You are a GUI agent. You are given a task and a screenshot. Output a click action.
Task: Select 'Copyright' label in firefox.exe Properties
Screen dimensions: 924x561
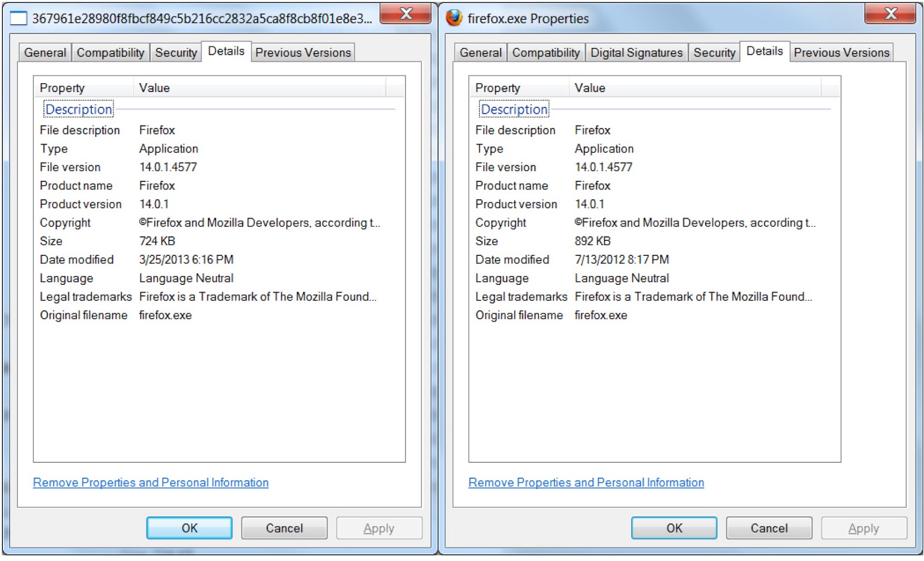[501, 222]
